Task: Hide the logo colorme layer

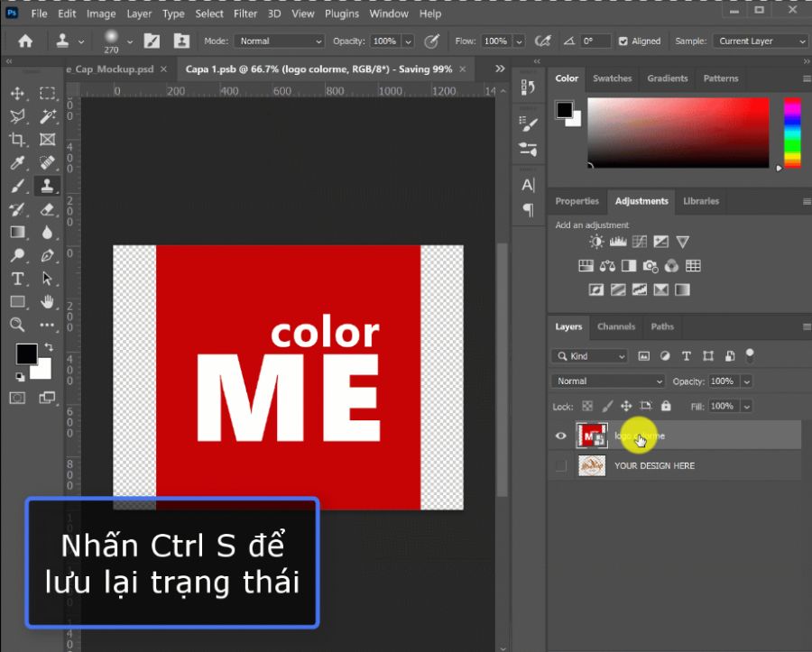Action: (x=561, y=436)
